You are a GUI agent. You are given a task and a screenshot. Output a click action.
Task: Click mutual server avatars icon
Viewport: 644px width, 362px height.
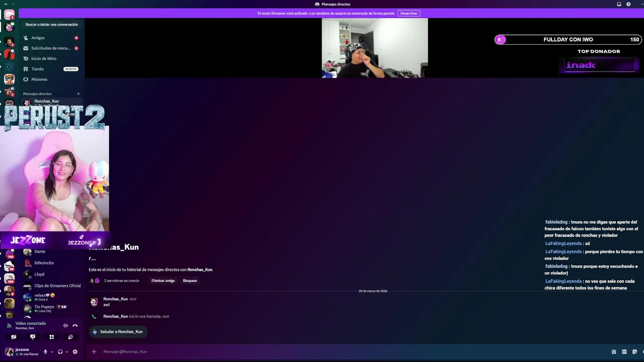95,281
